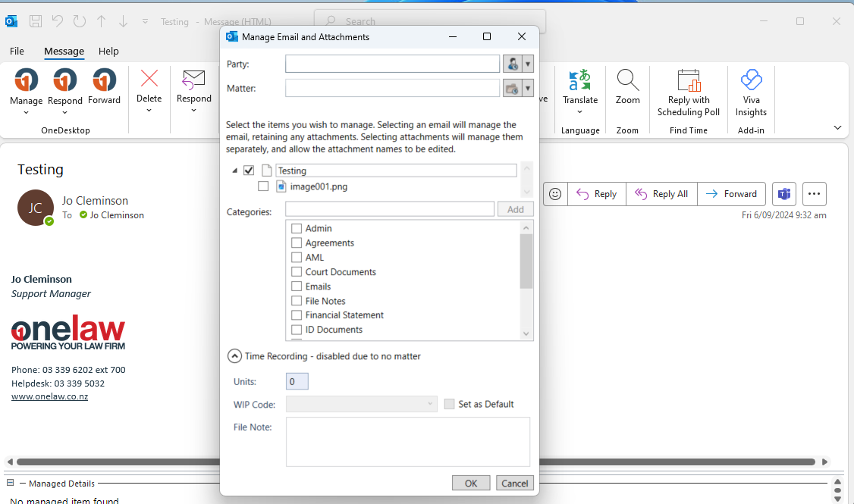Check the image001.png attachment checkbox

pos(263,186)
